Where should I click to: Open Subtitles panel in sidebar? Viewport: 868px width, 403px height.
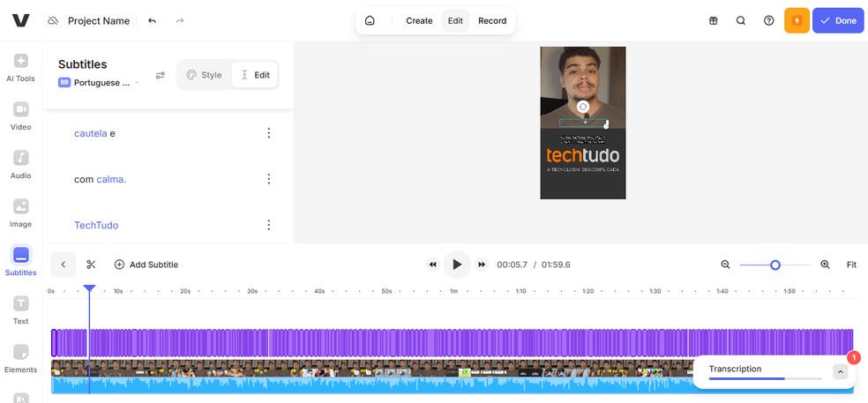[20, 261]
